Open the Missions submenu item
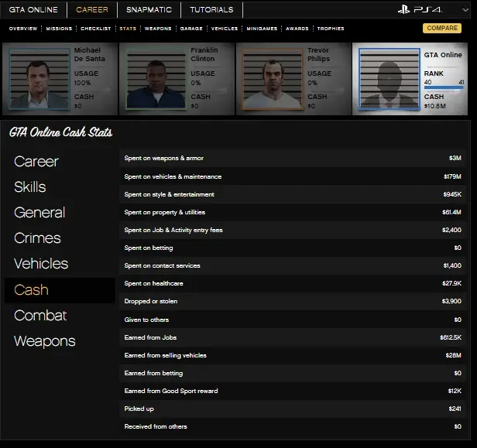This screenshot has height=448, width=477. [x=59, y=29]
